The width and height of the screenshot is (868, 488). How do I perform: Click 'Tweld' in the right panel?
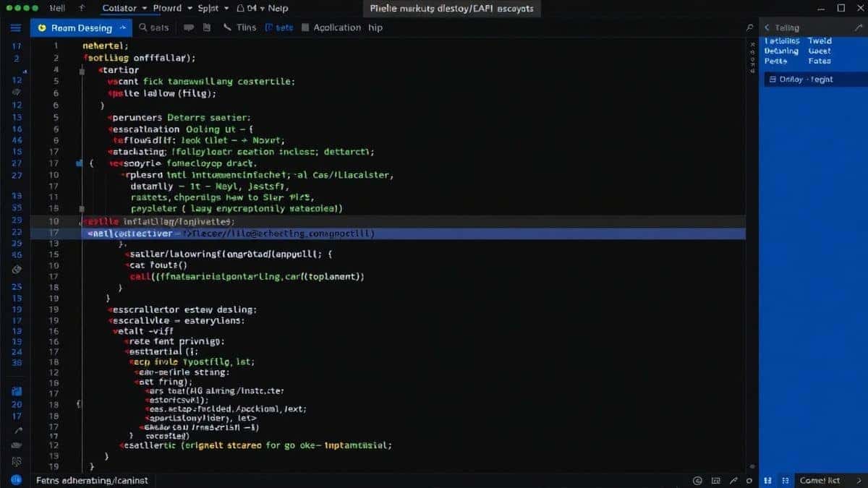(820, 41)
